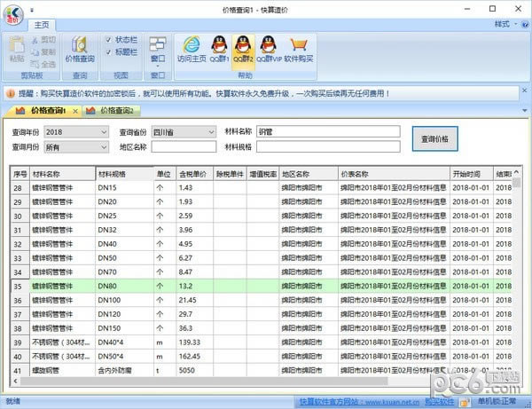This screenshot has width=532, height=409.
Task: Click the 材料规格 input field
Action: click(328, 147)
